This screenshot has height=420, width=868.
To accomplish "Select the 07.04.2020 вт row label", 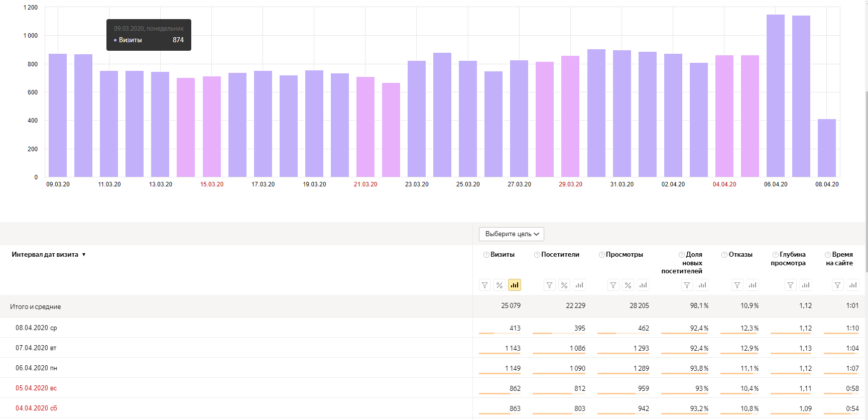I will click(x=36, y=348).
